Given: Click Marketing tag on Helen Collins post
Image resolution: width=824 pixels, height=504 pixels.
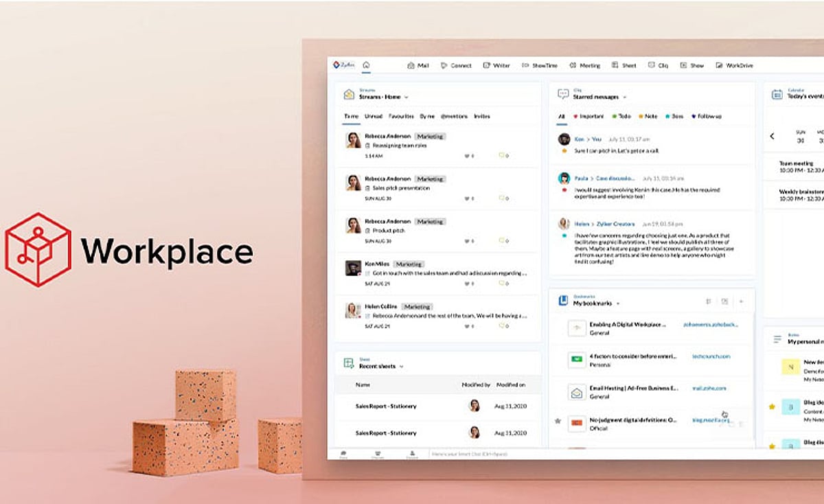Looking at the screenshot, I should pos(417,306).
